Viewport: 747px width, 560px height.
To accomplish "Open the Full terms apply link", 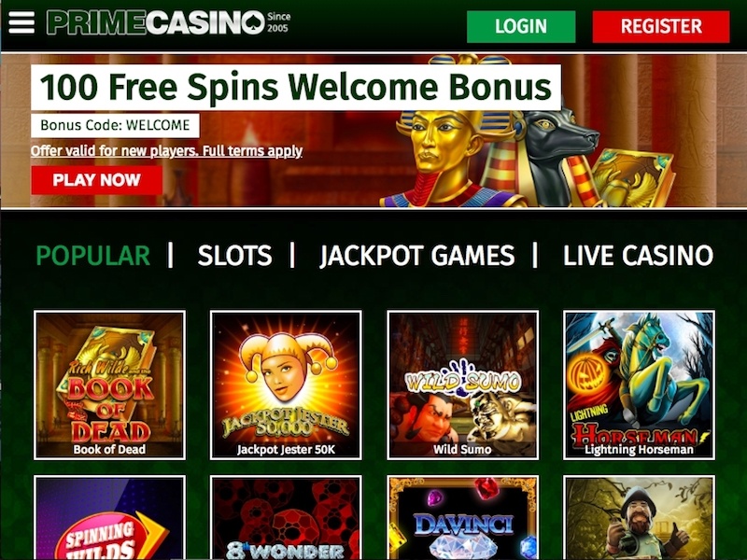I will (x=252, y=151).
